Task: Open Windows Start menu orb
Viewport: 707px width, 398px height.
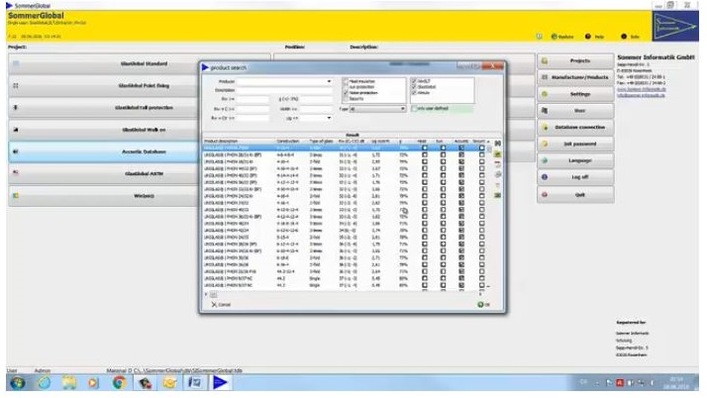Action: point(18,383)
